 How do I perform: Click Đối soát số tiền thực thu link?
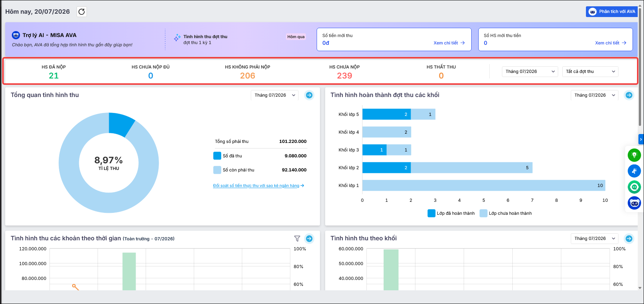258,186
